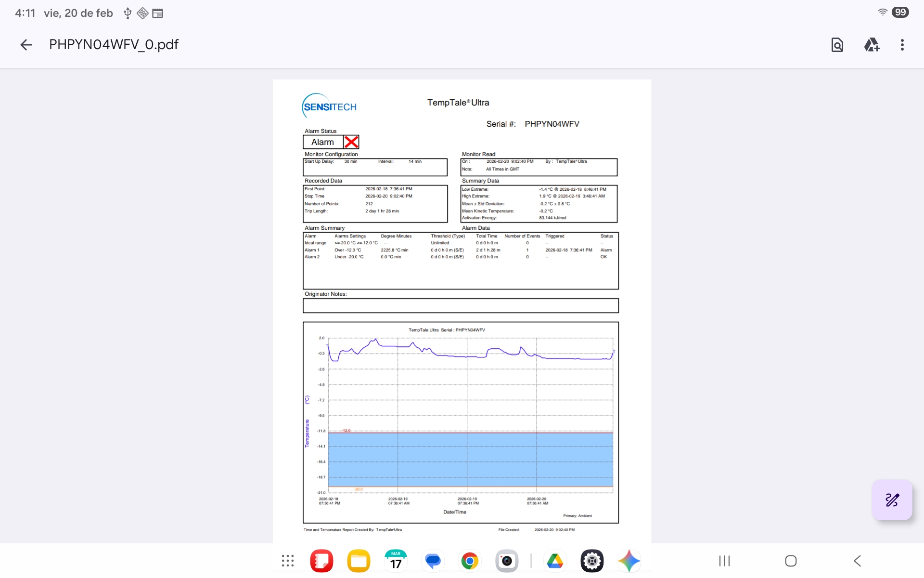Tap the back arrow to exit PDF
The width and height of the screenshot is (924, 578).
26,45
